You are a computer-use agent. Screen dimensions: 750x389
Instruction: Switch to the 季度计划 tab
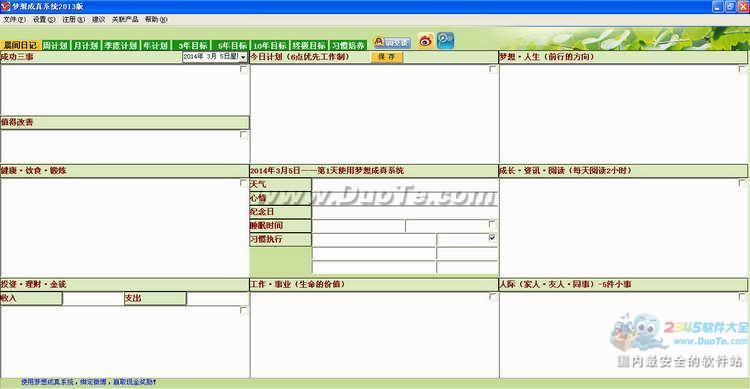point(121,45)
